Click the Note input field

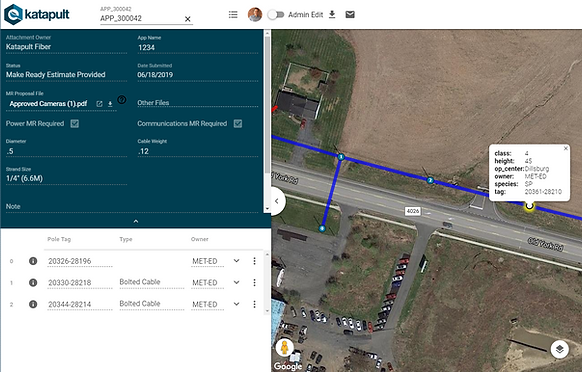132,207
